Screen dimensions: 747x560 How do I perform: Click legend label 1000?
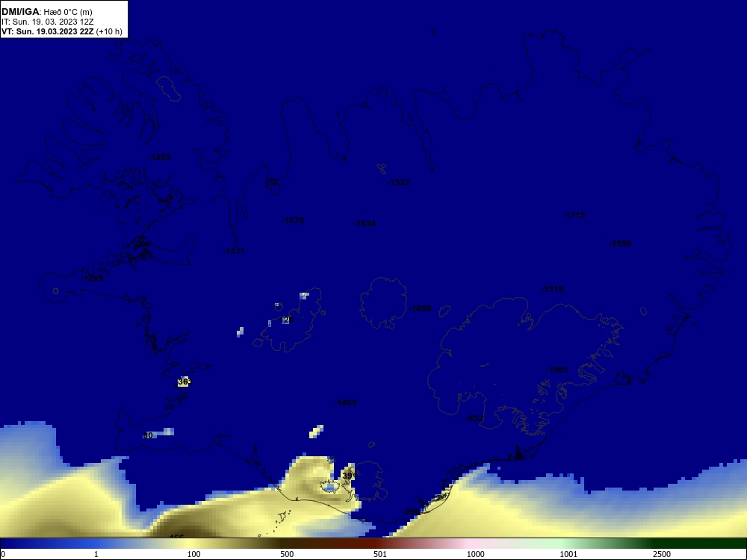point(475,554)
